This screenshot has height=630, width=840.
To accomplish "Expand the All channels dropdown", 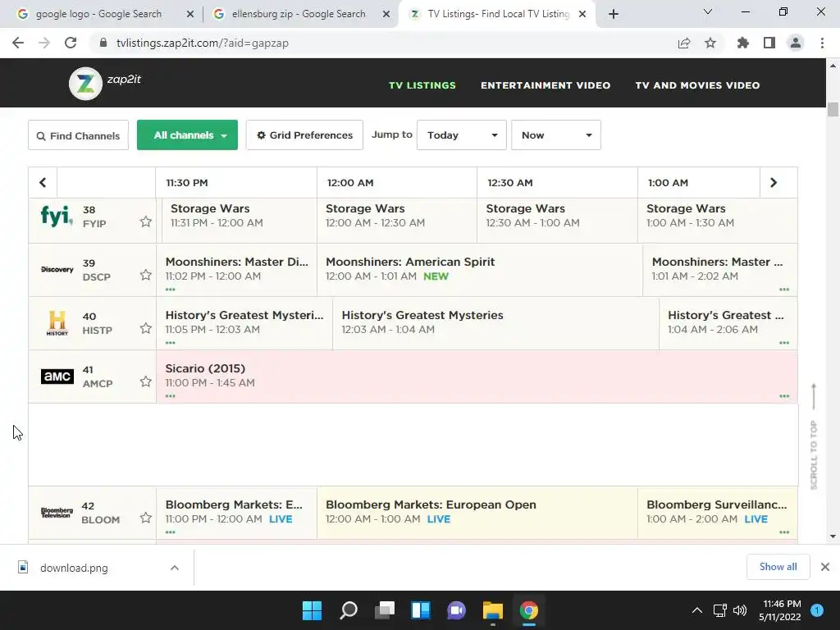I will click(188, 135).
